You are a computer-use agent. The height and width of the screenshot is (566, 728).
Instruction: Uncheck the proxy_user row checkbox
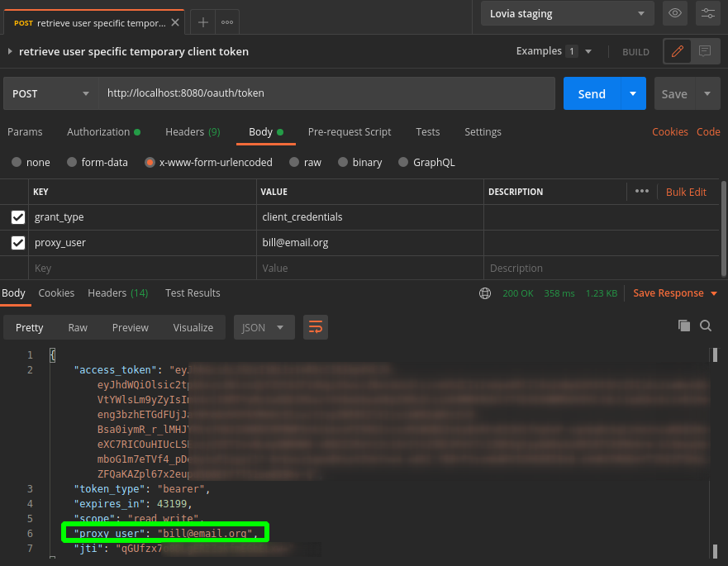tap(18, 242)
